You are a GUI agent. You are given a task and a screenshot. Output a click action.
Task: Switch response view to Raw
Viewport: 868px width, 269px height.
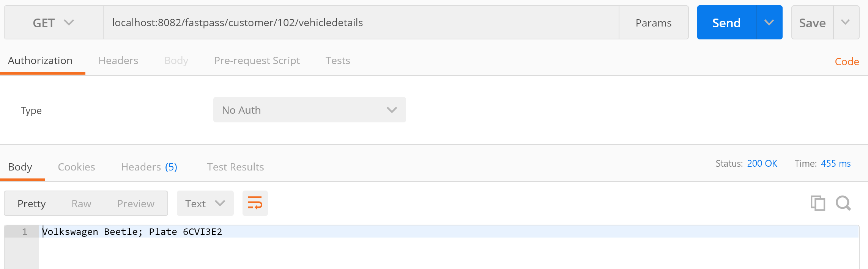81,203
